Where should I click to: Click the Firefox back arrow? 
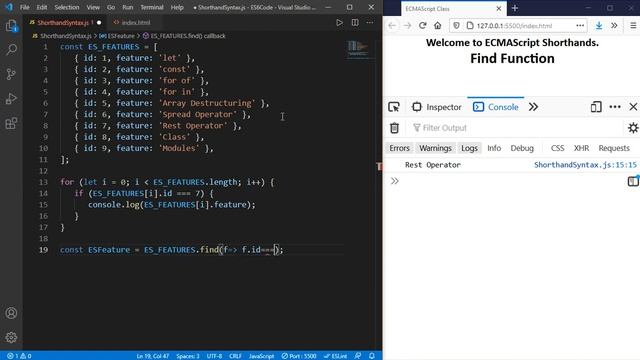pyautogui.click(x=392, y=25)
